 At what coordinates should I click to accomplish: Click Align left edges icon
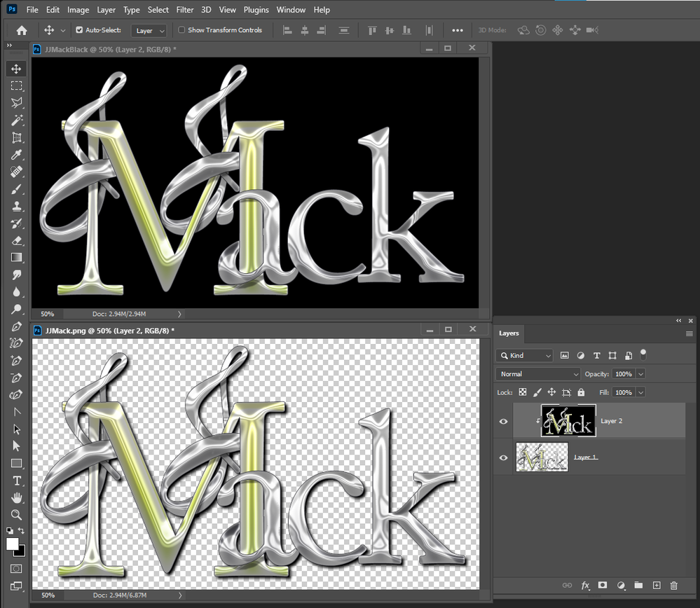287,30
